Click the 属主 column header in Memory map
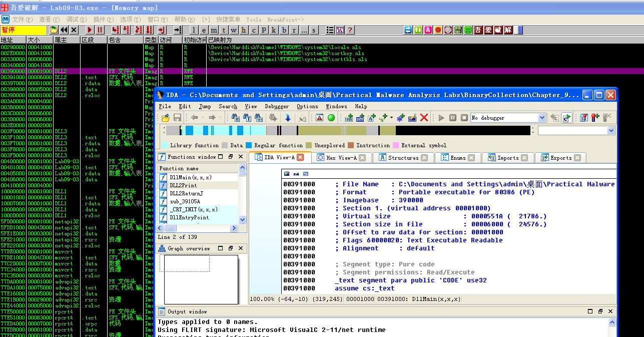The image size is (644, 337). (67, 40)
